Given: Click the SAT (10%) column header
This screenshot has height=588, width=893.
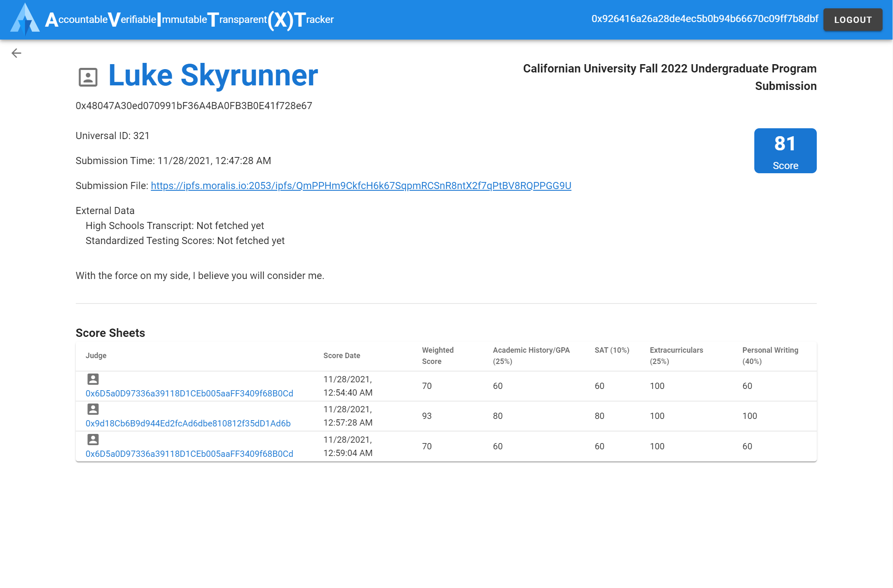Looking at the screenshot, I should point(611,350).
